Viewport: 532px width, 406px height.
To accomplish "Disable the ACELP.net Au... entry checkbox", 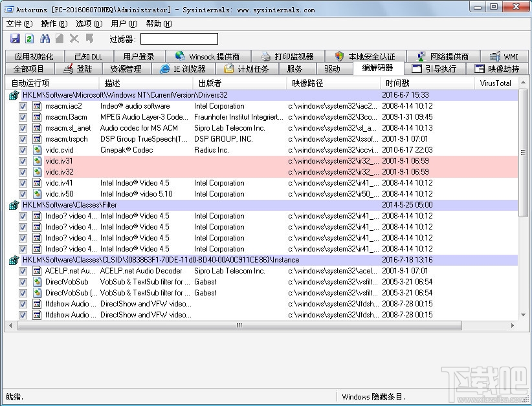I will [23, 271].
